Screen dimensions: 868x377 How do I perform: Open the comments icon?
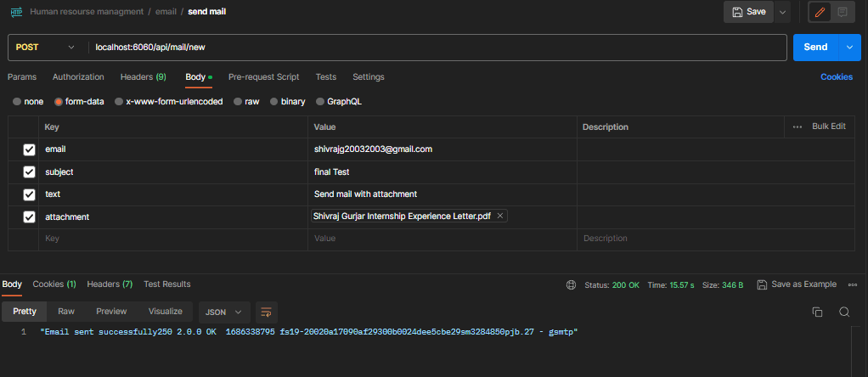[843, 12]
